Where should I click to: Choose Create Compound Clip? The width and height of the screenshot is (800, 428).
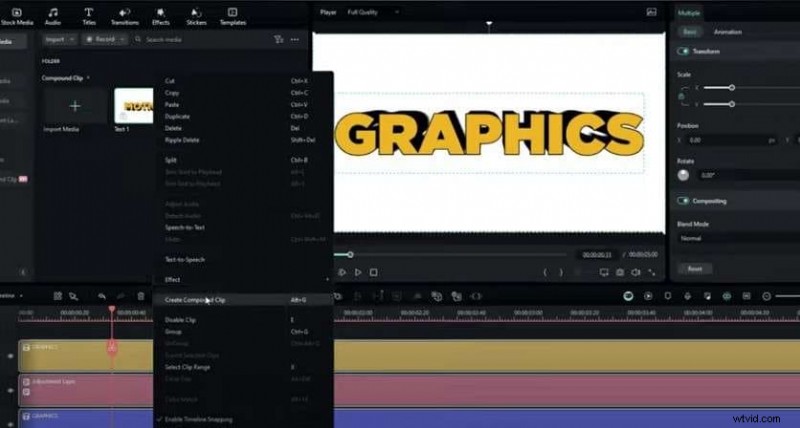(x=243, y=300)
